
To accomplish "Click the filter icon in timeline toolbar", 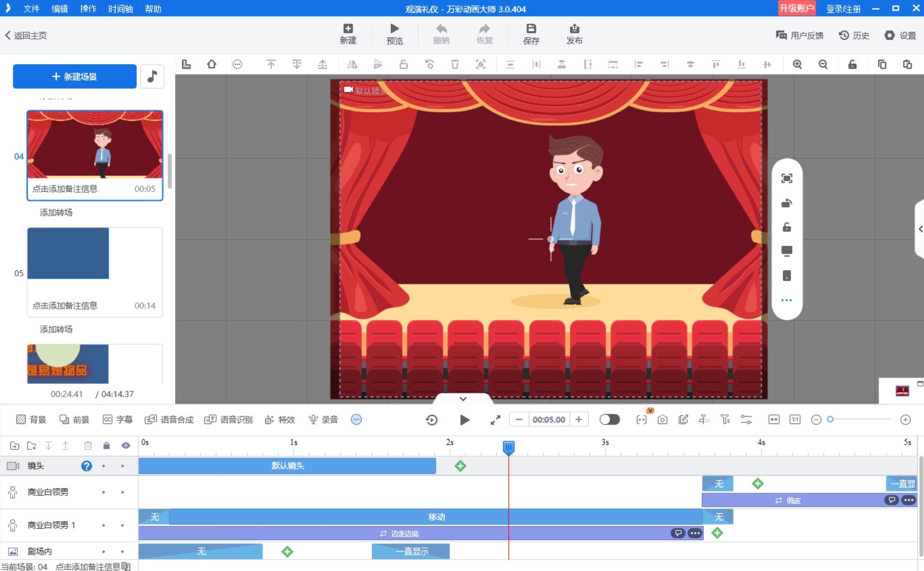I will (x=725, y=420).
